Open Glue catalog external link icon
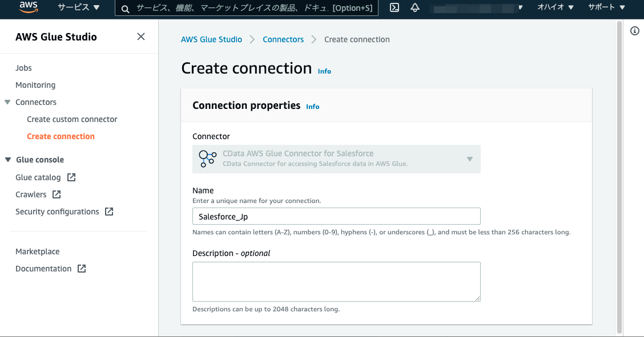 (x=71, y=177)
